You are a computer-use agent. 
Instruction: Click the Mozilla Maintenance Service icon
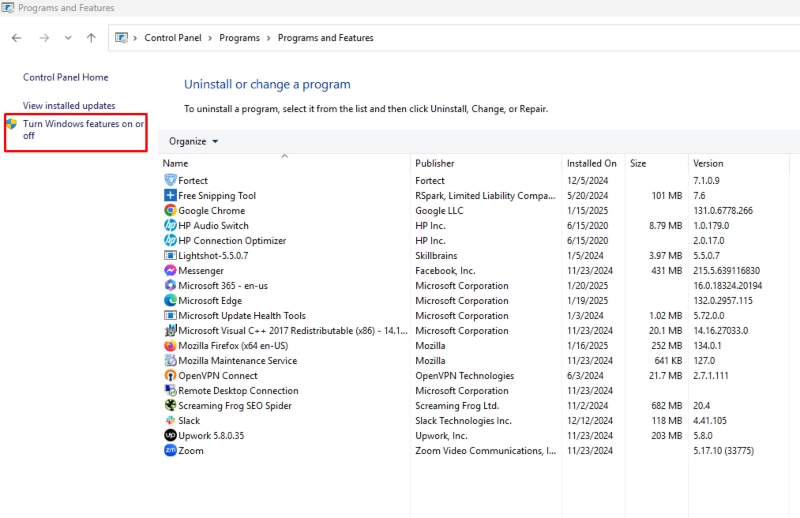point(170,360)
